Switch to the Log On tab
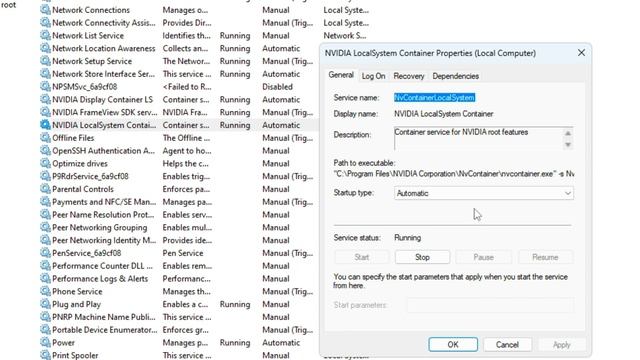Image resolution: width=640 pixels, height=360 pixels. [373, 76]
